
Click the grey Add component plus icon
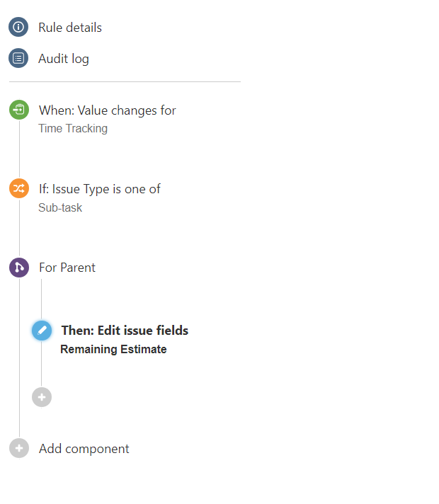[x=19, y=448]
